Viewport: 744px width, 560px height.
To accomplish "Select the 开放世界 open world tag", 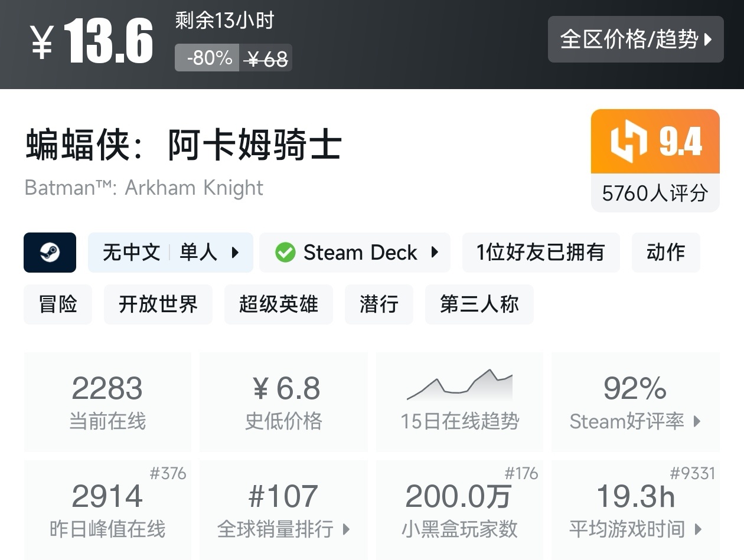I will [x=158, y=304].
